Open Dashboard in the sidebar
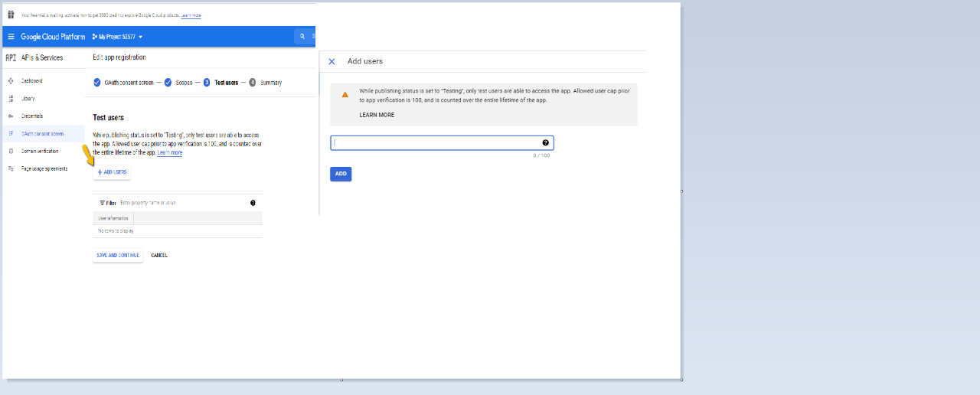Screen dimensions: 980x395 (31, 80)
